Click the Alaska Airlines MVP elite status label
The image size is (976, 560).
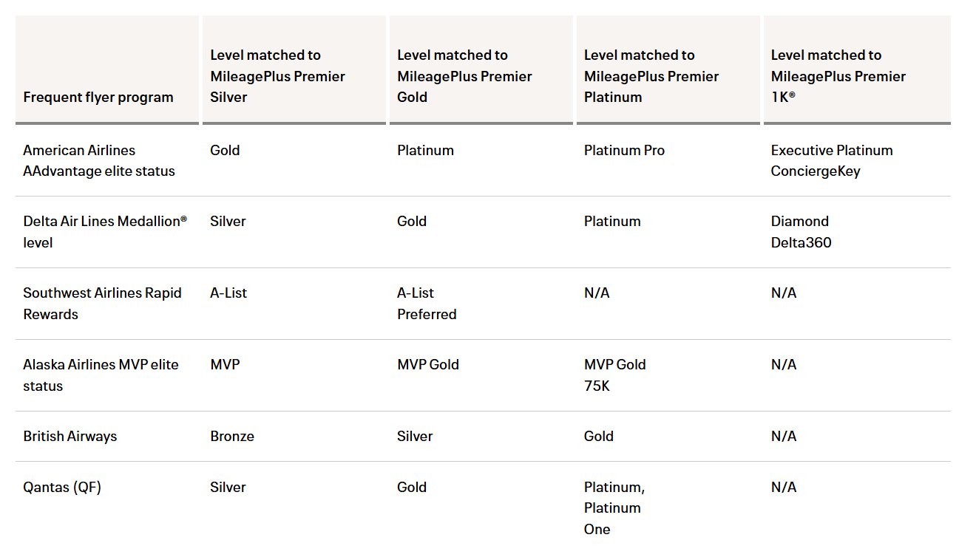pos(101,375)
